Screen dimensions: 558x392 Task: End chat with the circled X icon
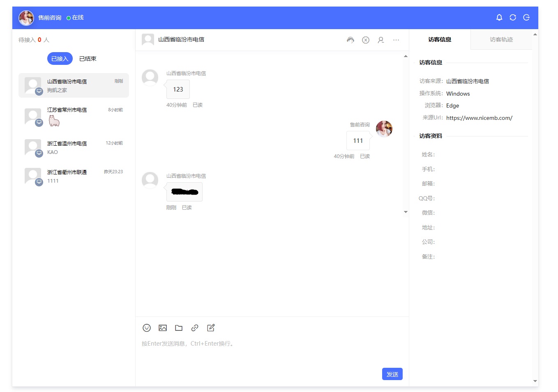coord(365,40)
